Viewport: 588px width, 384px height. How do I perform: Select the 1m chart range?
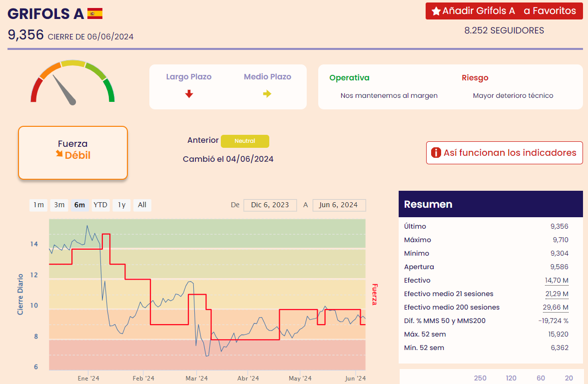click(38, 205)
